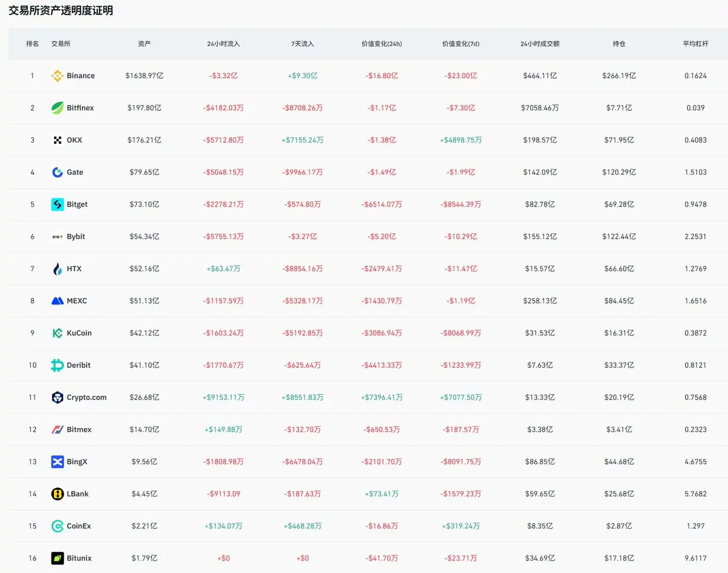Click the BingX logo icon

click(x=57, y=461)
